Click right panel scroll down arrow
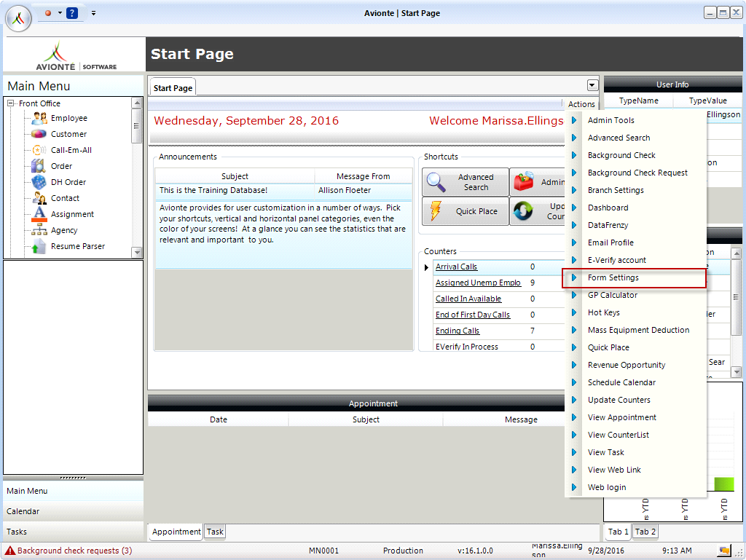 (x=737, y=371)
